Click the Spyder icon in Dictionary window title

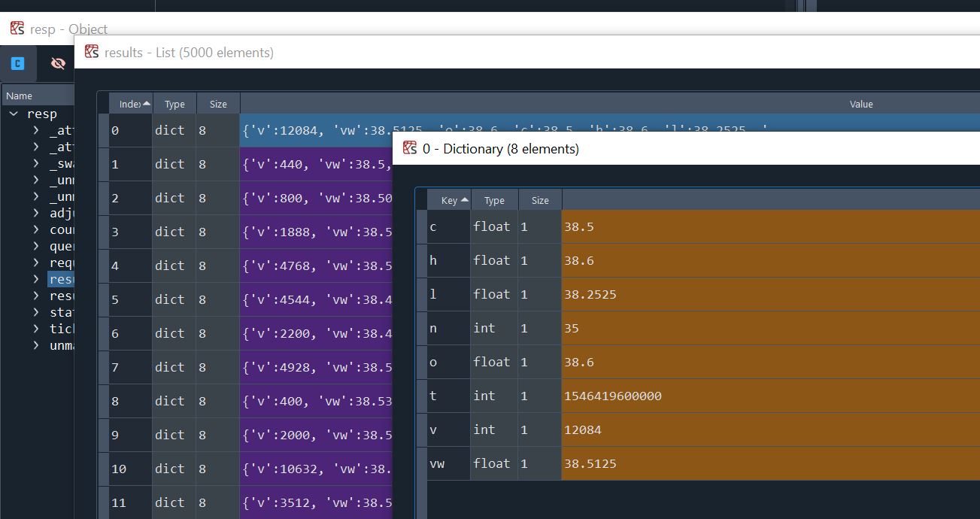[410, 147]
